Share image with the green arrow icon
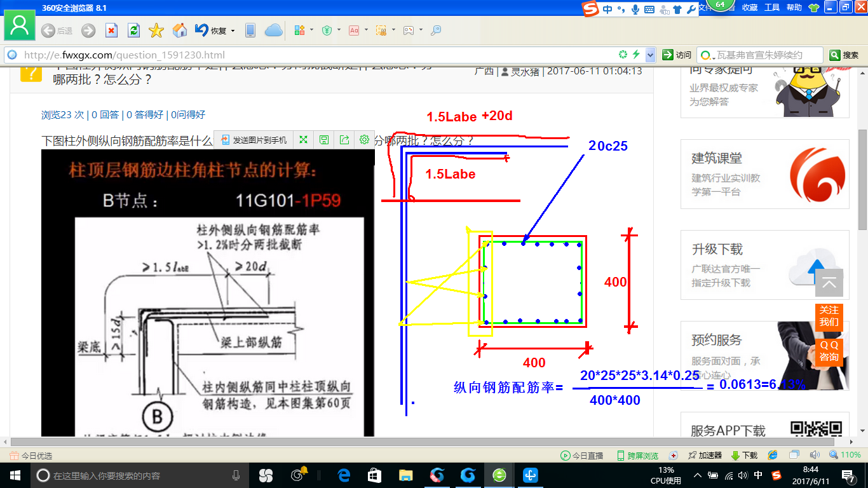Viewport: 868px width, 488px height. click(344, 140)
